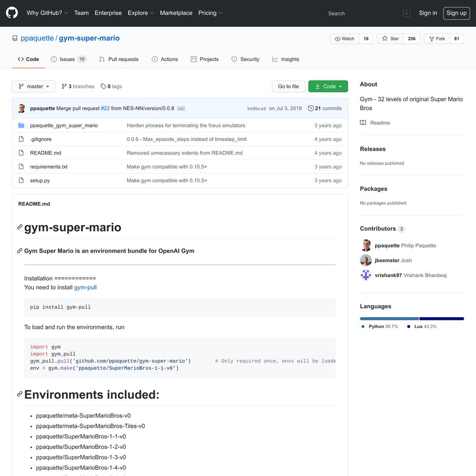The image size is (476, 476).
Task: View the 21 commits history
Action: (x=325, y=109)
